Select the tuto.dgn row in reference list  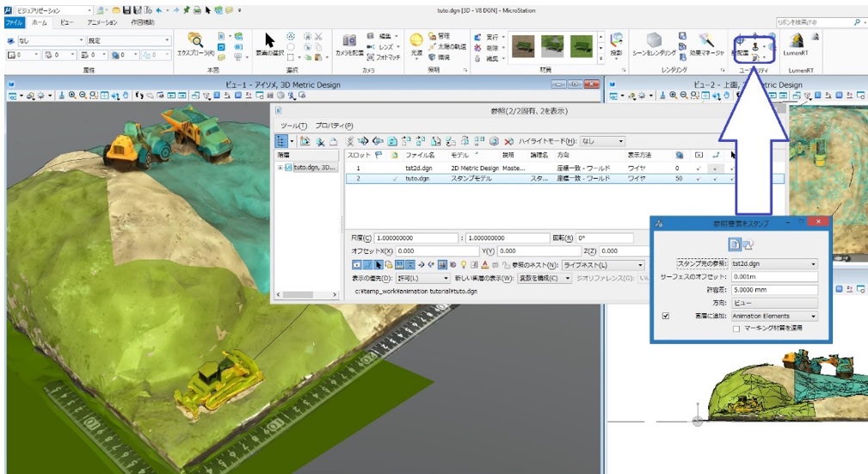coord(564,179)
